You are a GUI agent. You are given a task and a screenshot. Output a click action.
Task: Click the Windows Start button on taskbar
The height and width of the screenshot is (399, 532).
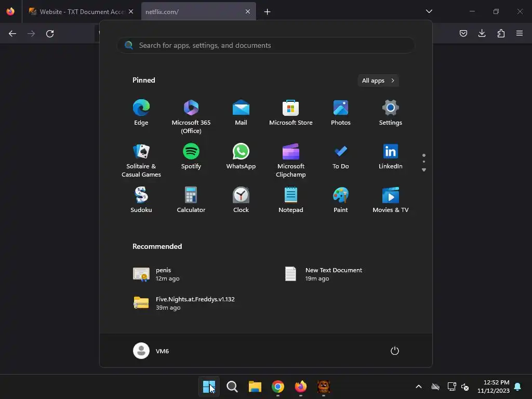pos(209,387)
